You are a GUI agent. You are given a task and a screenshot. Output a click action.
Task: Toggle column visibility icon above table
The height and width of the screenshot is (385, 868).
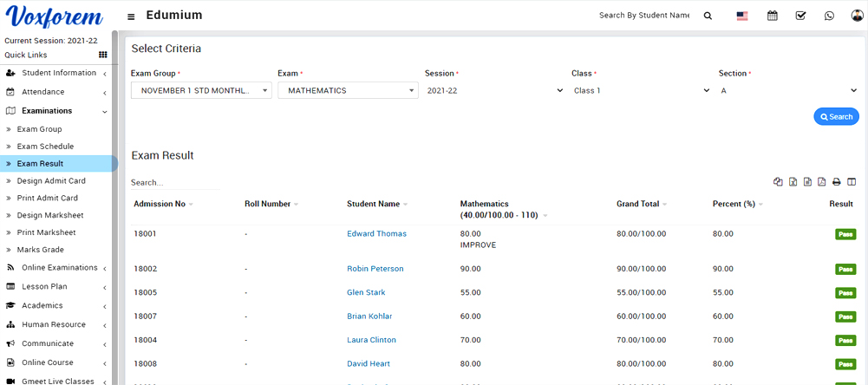click(x=852, y=182)
